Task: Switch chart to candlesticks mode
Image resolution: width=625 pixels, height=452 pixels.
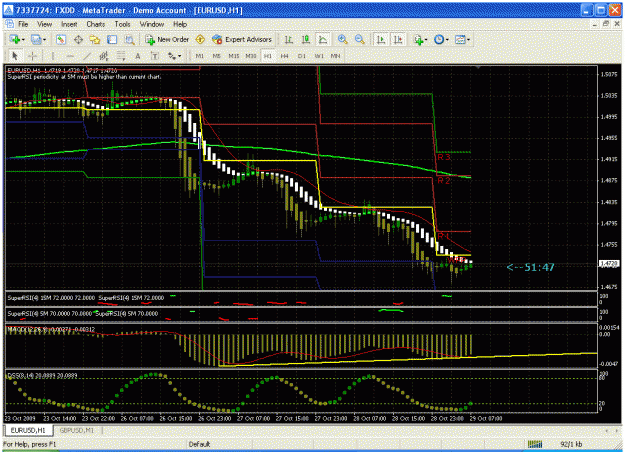Action: pyautogui.click(x=306, y=39)
